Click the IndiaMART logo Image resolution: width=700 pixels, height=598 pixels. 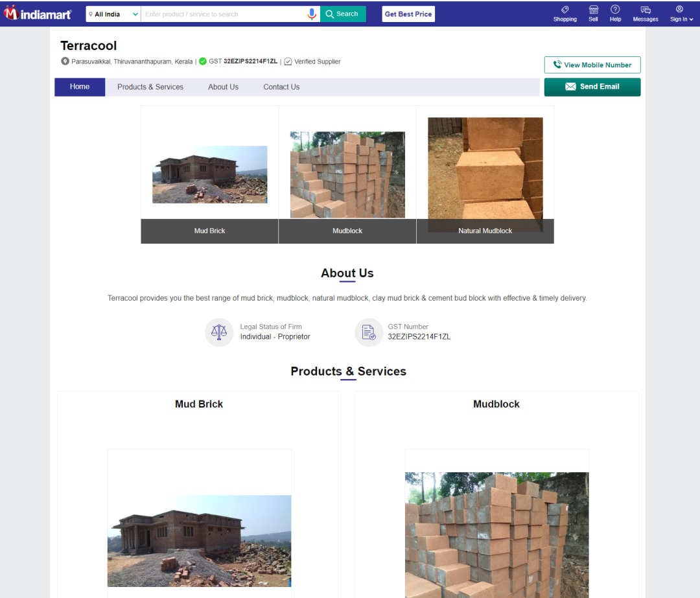pyautogui.click(x=38, y=14)
